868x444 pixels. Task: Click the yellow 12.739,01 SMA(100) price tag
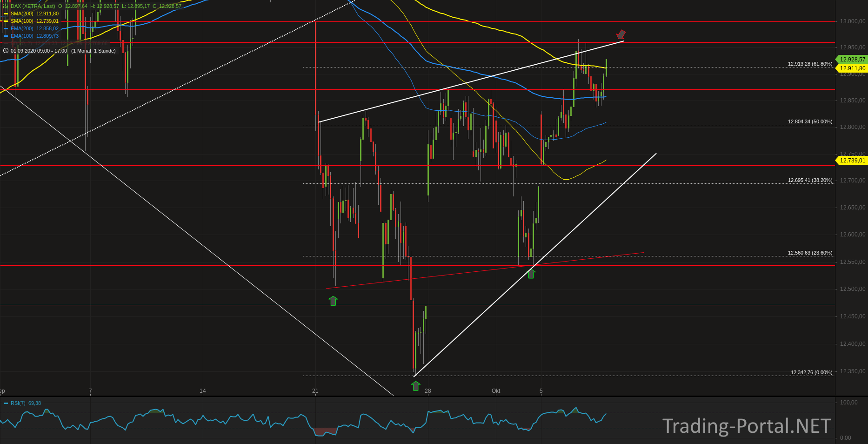pyautogui.click(x=852, y=161)
